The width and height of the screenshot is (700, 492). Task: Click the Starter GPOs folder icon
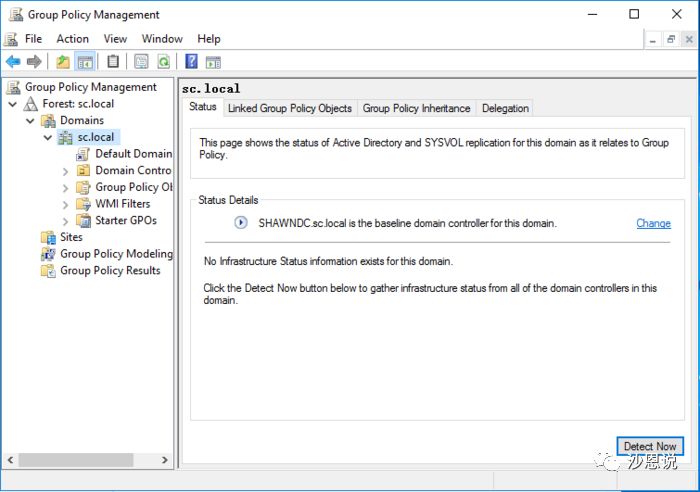[x=83, y=221]
